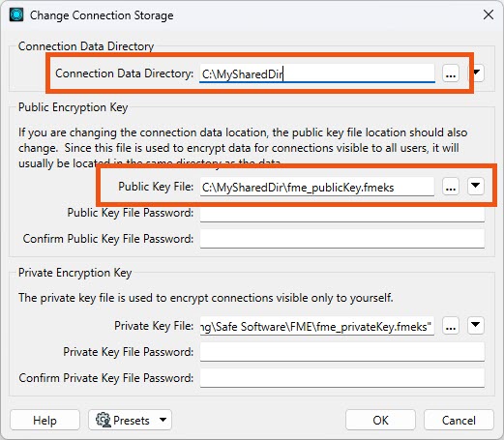Expand the Presets menu arrow
Viewport: 504px width, 440px height.
coord(163,420)
